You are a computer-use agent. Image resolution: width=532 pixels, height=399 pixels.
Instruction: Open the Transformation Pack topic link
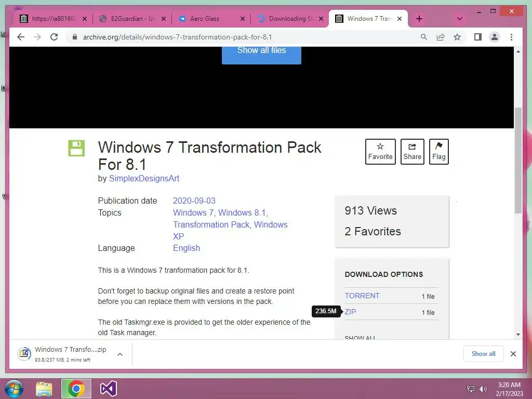(x=211, y=224)
